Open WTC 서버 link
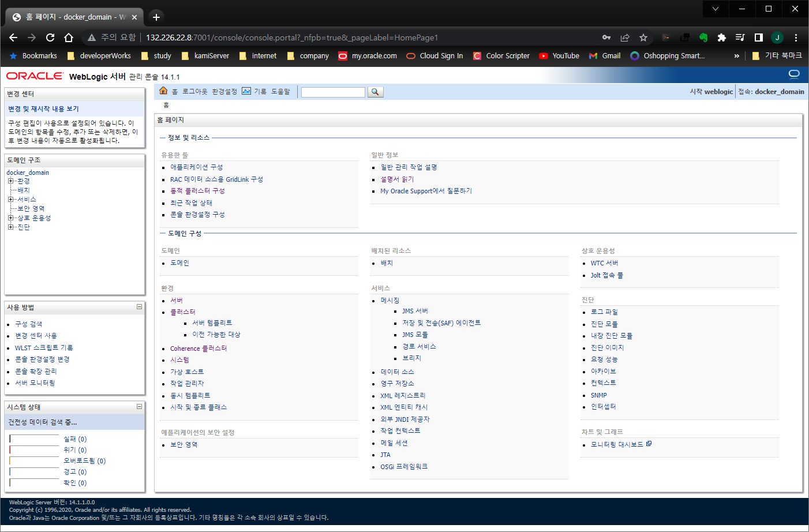Viewport: 809px width, 532px height. [x=604, y=263]
